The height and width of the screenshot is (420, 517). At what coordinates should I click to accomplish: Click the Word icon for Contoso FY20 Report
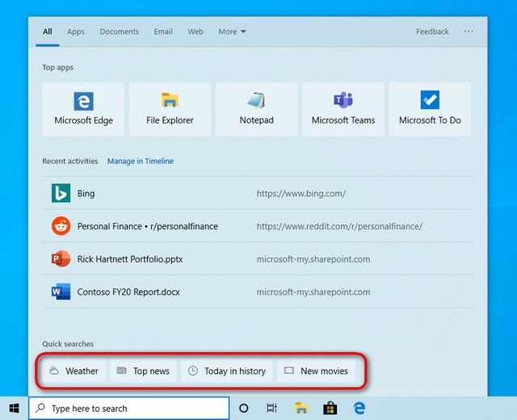61,292
